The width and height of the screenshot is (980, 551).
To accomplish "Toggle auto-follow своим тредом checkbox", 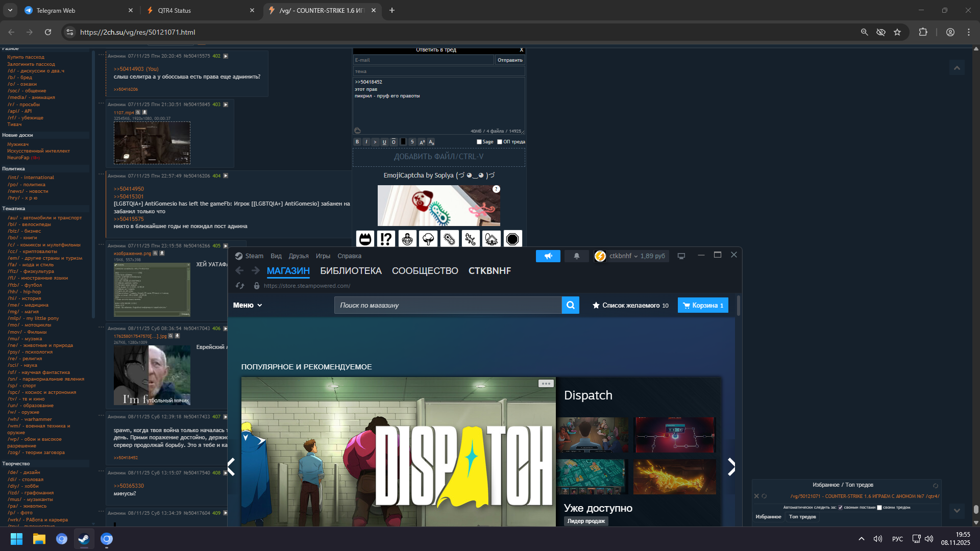I will [879, 508].
